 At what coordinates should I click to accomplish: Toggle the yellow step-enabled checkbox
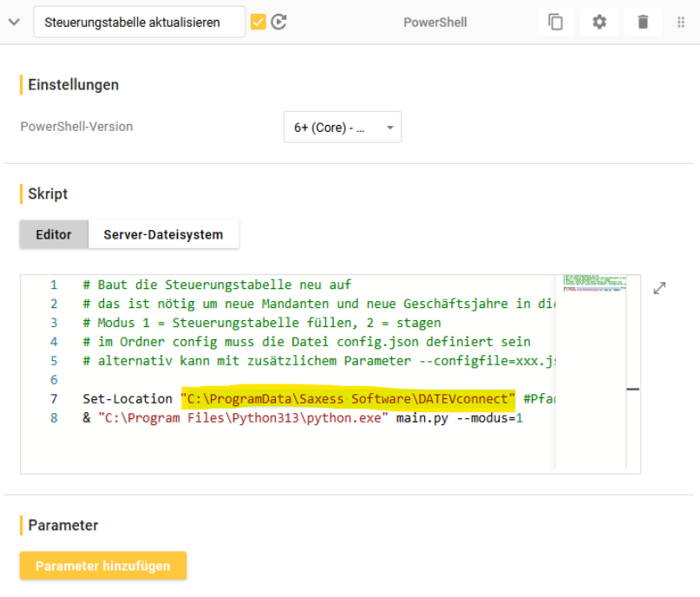(258, 23)
